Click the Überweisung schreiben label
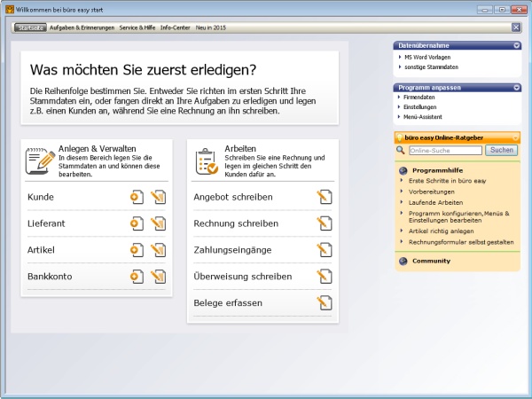532x399 pixels. coord(243,277)
